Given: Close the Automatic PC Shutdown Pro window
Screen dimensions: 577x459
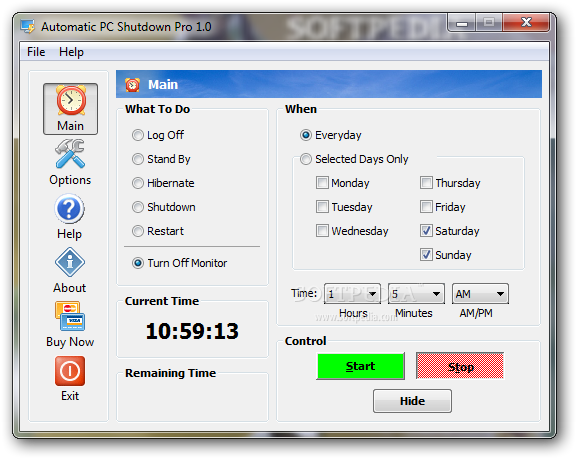Looking at the screenshot, I should point(526,23).
